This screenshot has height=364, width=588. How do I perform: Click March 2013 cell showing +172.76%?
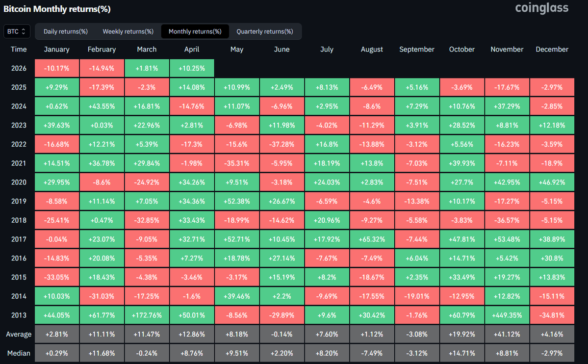147,315
